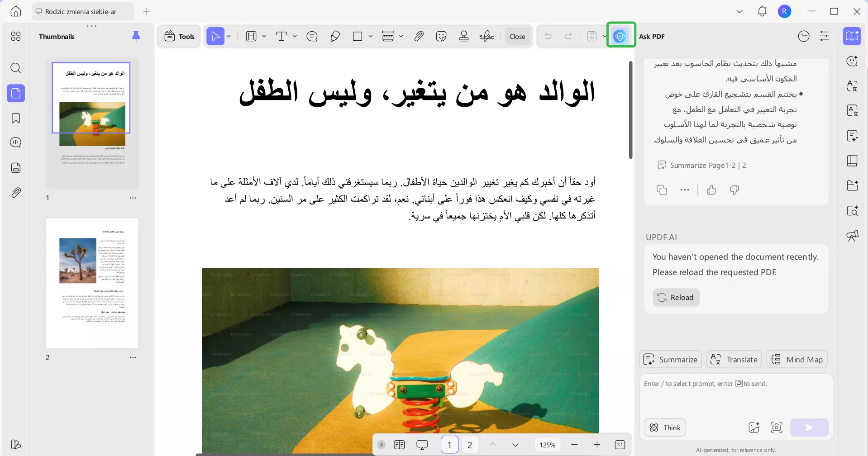Select the pencil drawing tool
The height and width of the screenshot is (456, 868).
coord(335,36)
